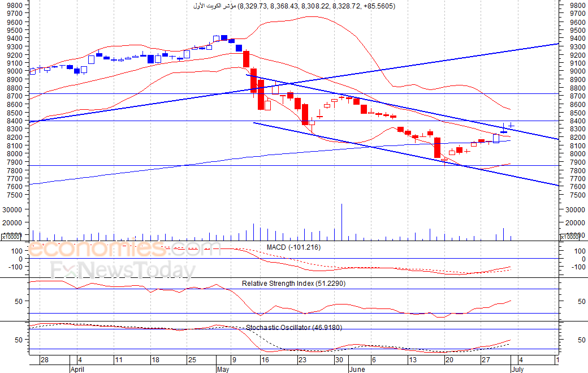Select the Stochastic Oscillator (46.9180) label
The height and width of the screenshot is (373, 588).
click(x=293, y=328)
